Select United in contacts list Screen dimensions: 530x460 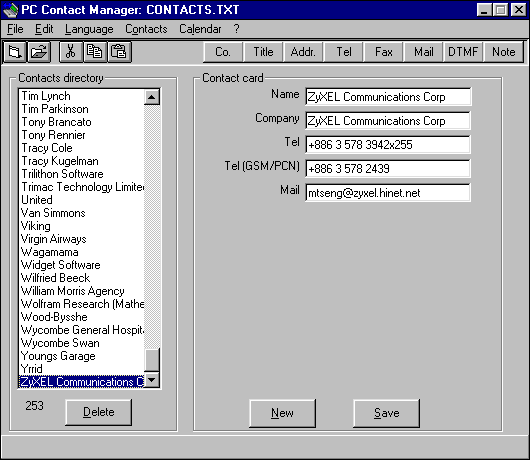click(x=81, y=200)
